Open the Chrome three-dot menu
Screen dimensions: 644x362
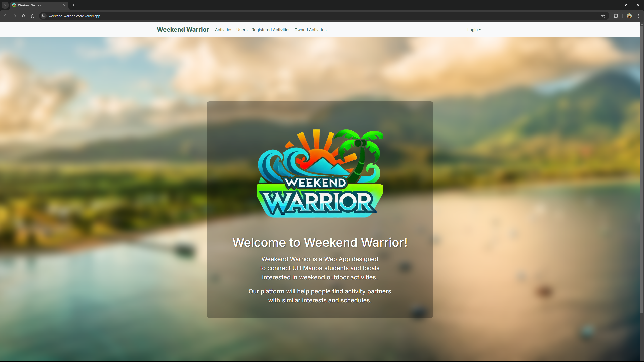point(638,16)
